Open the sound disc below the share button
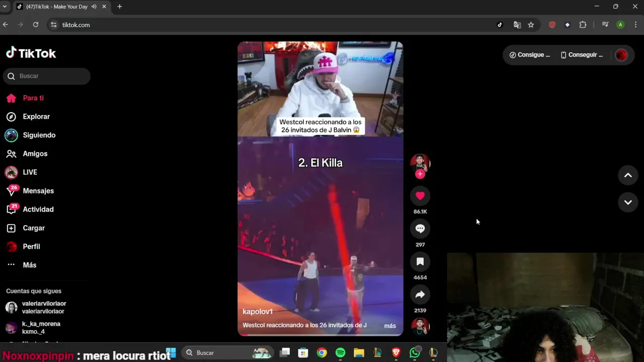The image size is (644, 362). coord(420,327)
